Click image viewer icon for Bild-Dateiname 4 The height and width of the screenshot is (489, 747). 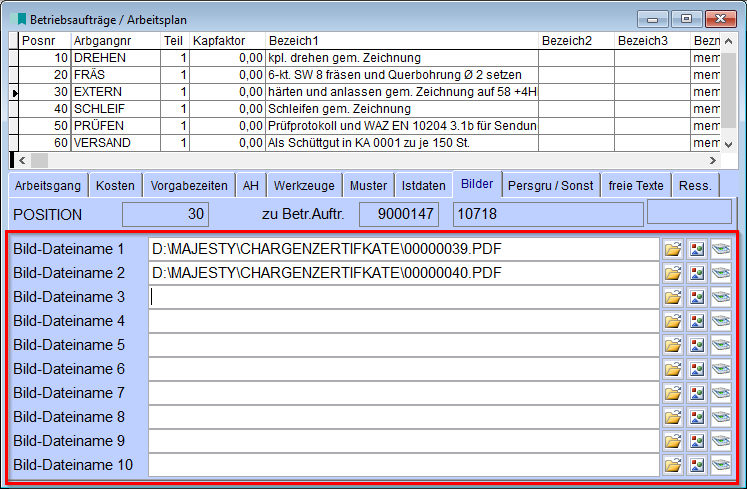point(697,321)
